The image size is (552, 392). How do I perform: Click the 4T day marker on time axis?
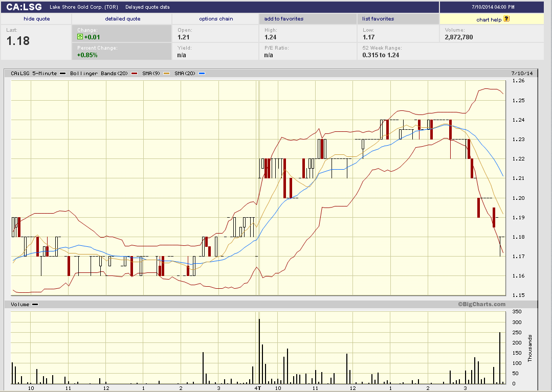pos(258,388)
